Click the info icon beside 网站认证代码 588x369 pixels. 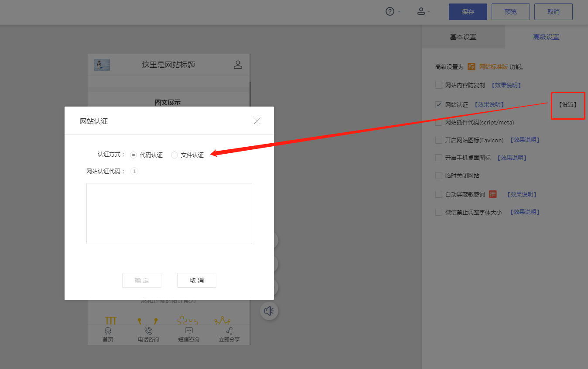134,171
